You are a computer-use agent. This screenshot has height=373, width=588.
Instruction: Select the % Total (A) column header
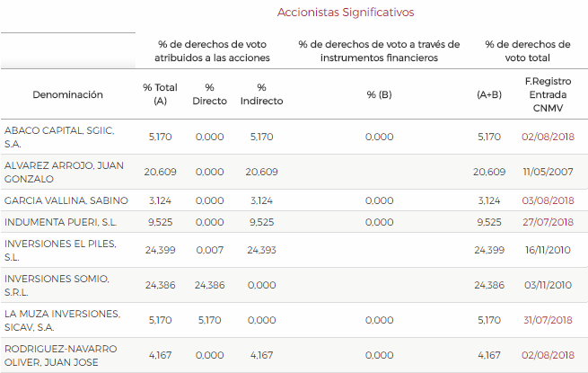coord(160,94)
